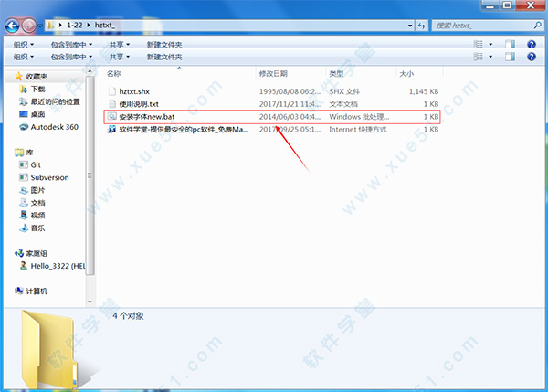Click the 1,145 KB size cell
Image resolution: width=548 pixels, height=392 pixels.
click(424, 91)
